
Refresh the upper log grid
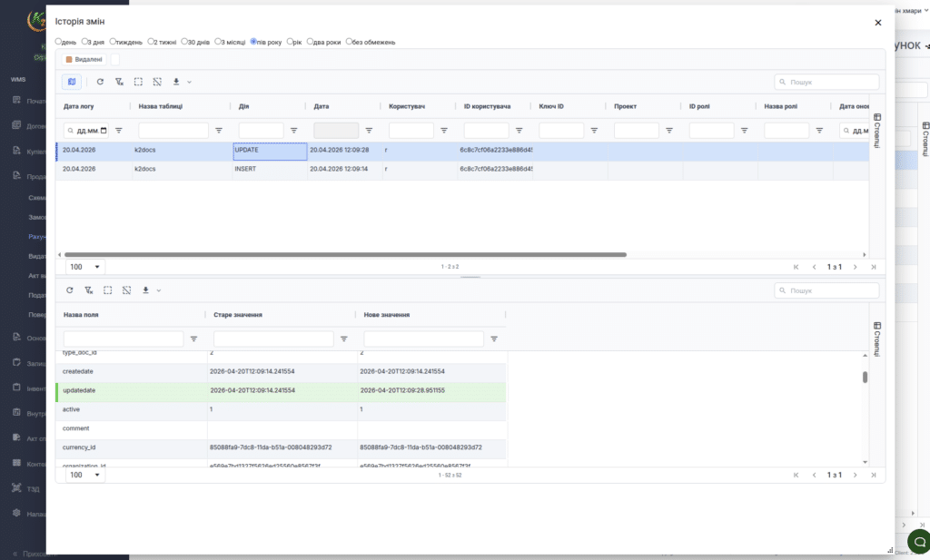coord(100,82)
